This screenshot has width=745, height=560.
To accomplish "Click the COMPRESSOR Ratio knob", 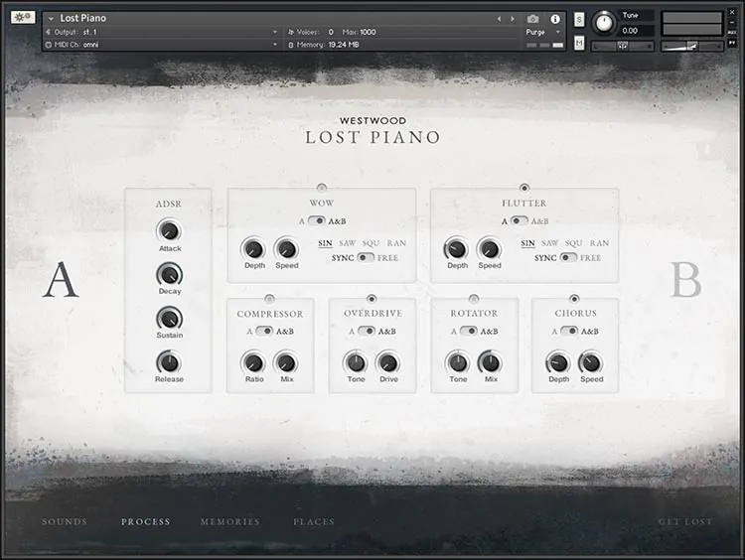I will click(253, 362).
